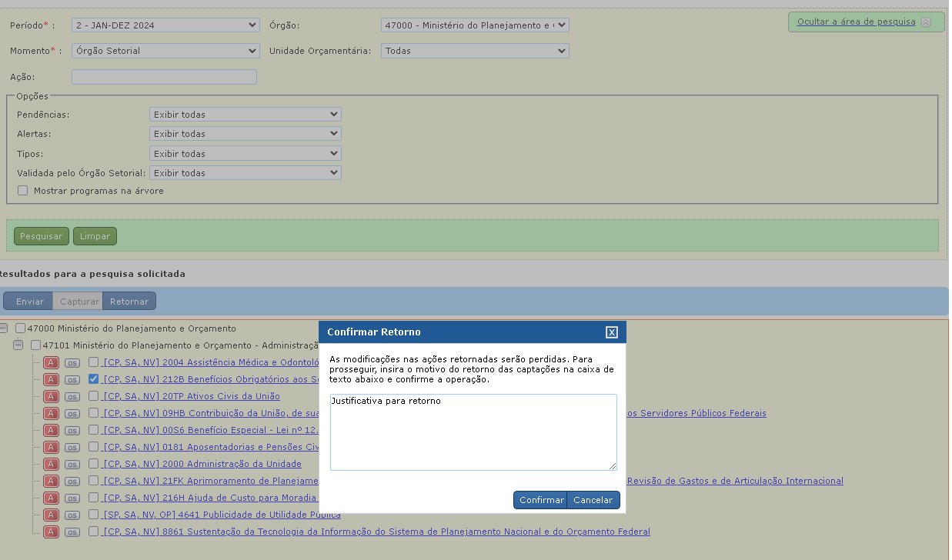Click the OS badge beside 4641 Publicidade

click(x=72, y=515)
